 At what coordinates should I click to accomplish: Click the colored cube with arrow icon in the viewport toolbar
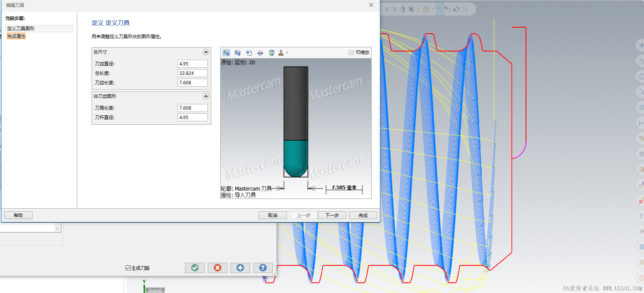(x=402, y=9)
